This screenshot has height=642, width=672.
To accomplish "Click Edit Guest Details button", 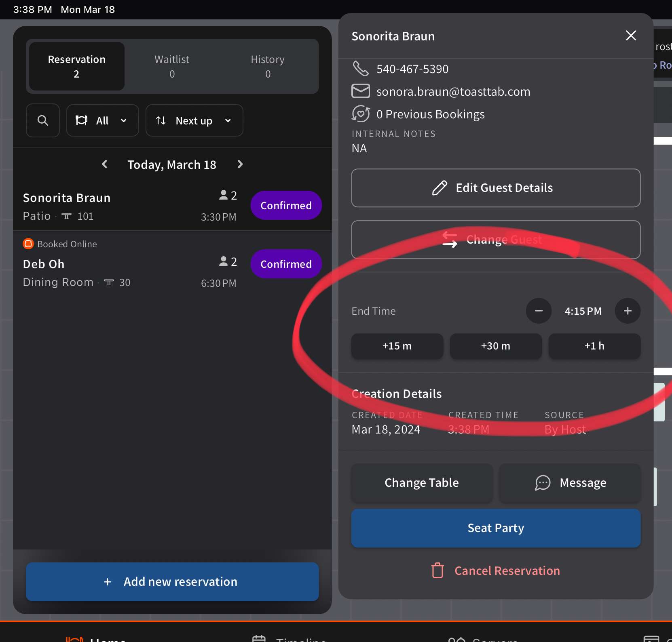I will 496,188.
